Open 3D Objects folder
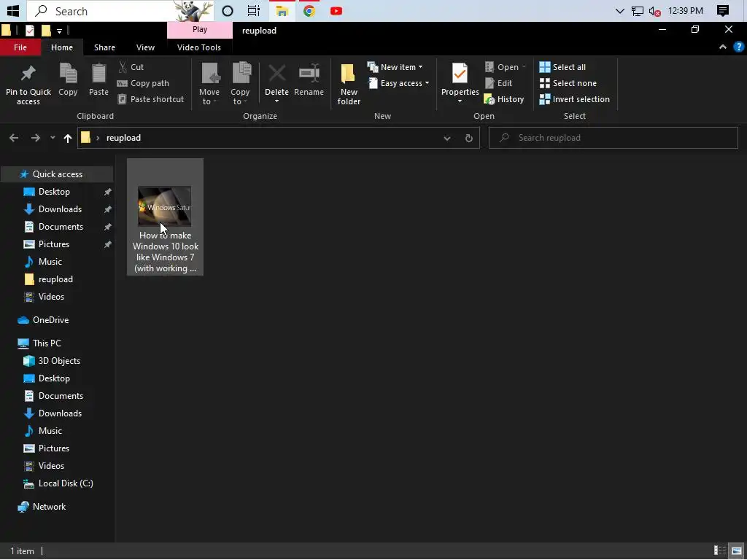 pos(59,361)
